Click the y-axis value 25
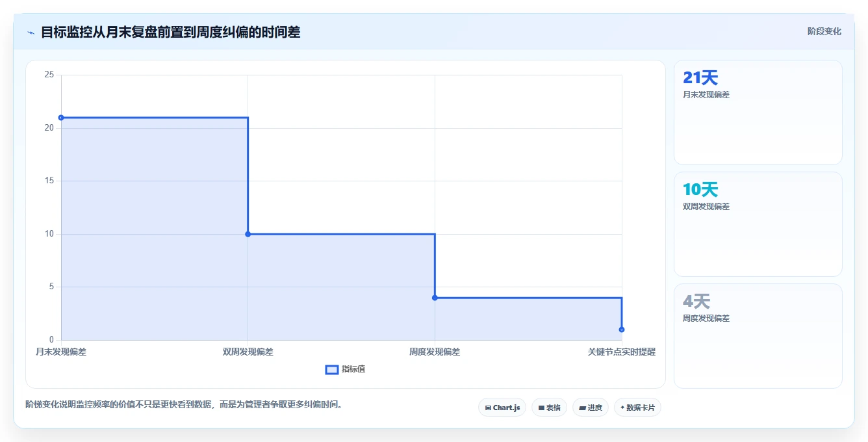Viewport: 868px width, 442px height. coord(49,75)
